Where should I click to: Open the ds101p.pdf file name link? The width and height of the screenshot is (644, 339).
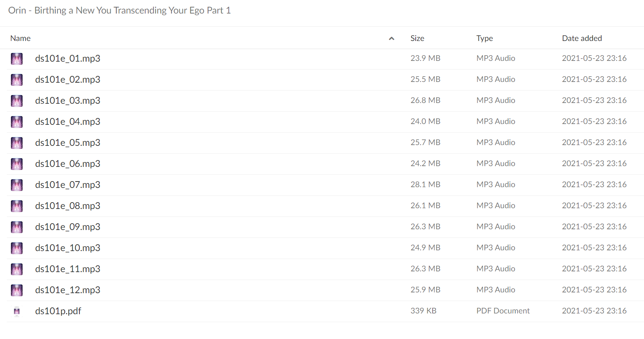(58, 311)
